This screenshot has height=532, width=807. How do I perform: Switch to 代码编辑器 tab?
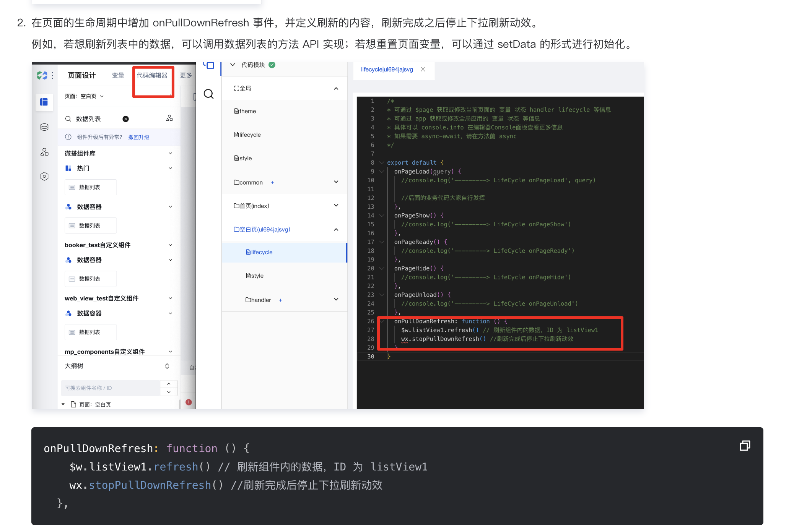pyautogui.click(x=152, y=75)
